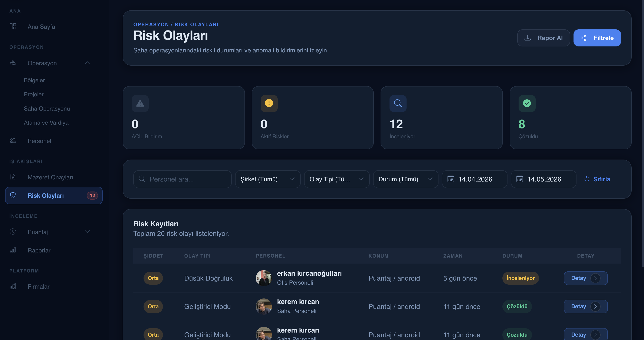This screenshot has width=644, height=340.
Task: Expand the Puantaj menu chevron
Action: (x=87, y=232)
